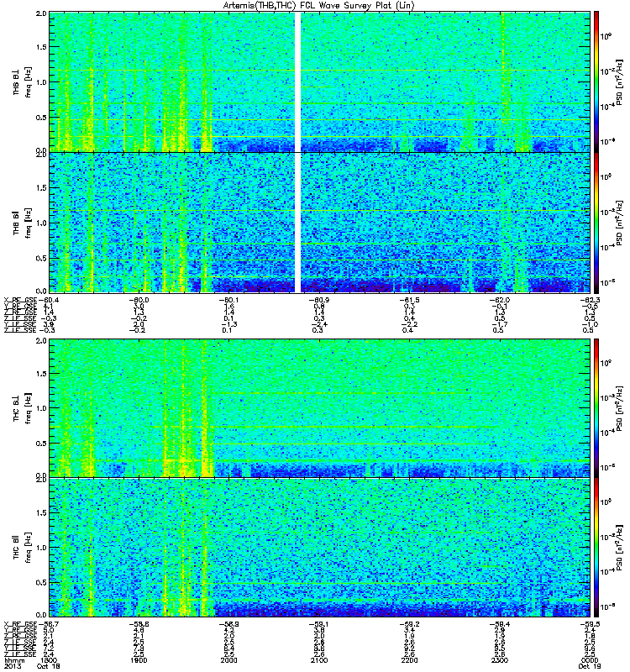Click the X_RE_GSE value -59.2

click(x=409, y=624)
